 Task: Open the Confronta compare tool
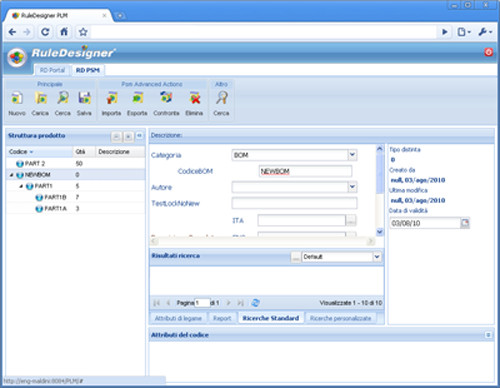166,98
